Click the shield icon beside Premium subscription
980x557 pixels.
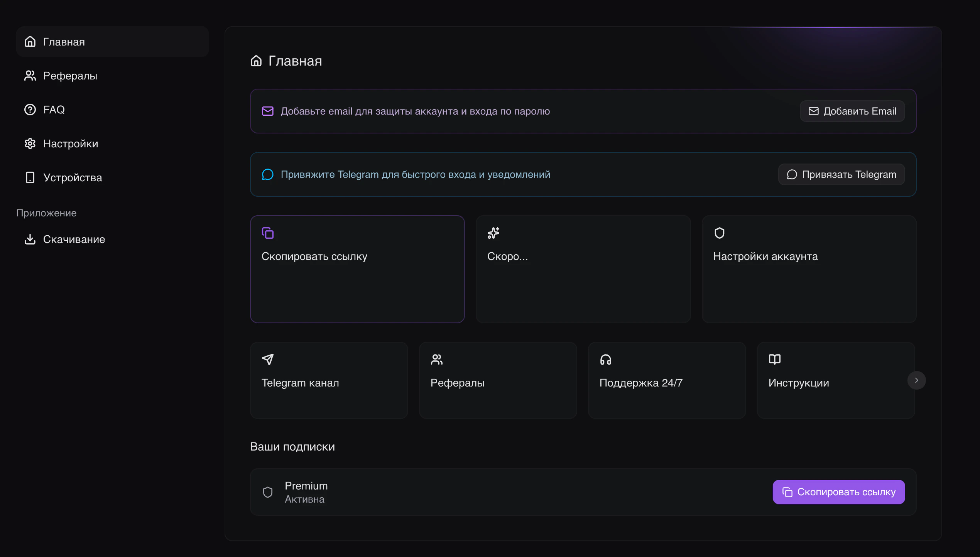268,492
